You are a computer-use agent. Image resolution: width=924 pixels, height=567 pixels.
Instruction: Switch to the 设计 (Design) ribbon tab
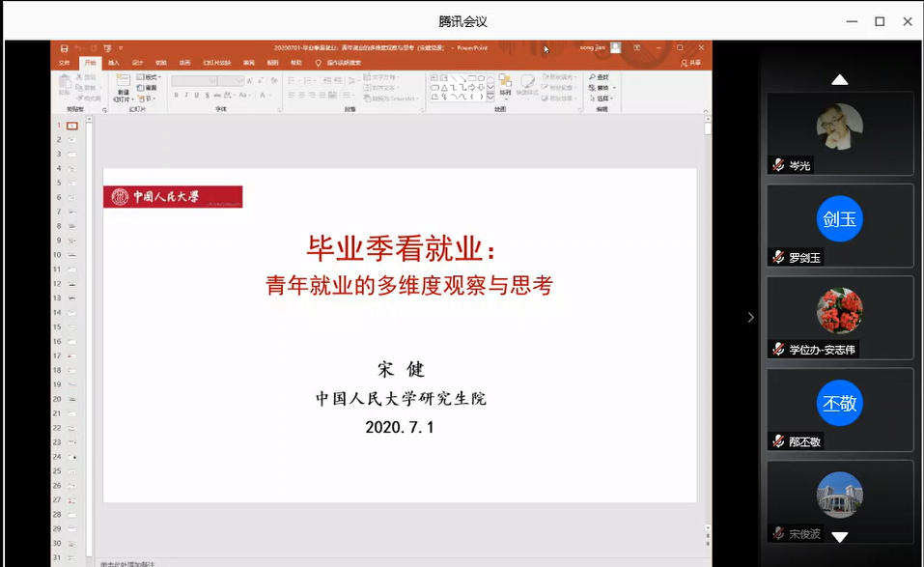click(x=137, y=63)
